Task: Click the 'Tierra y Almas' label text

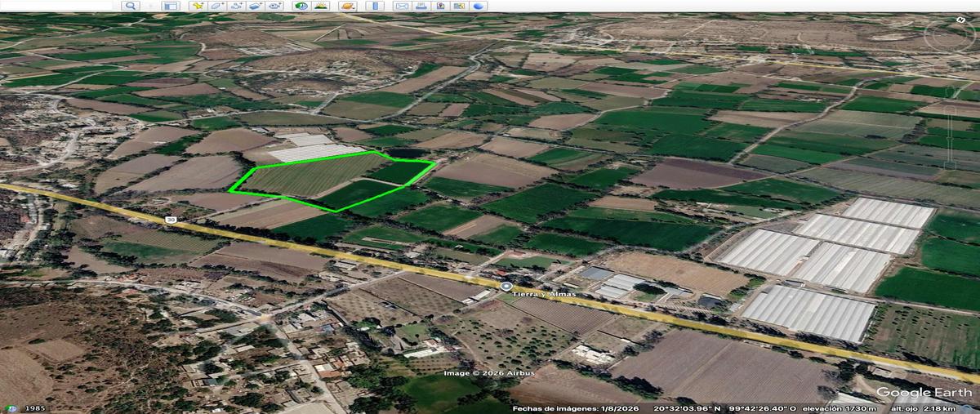Action: coord(546,294)
